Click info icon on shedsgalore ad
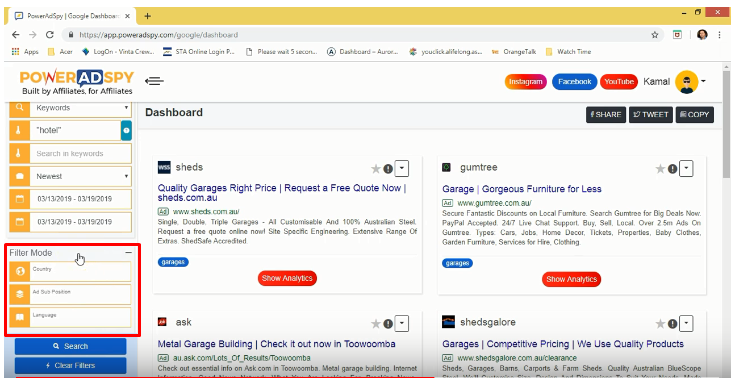736x378 pixels. point(672,324)
